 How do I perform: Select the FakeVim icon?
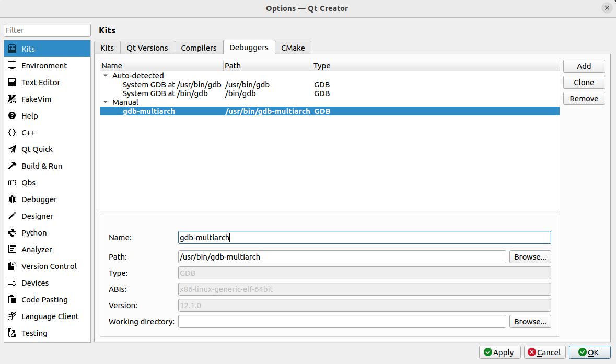(12, 99)
